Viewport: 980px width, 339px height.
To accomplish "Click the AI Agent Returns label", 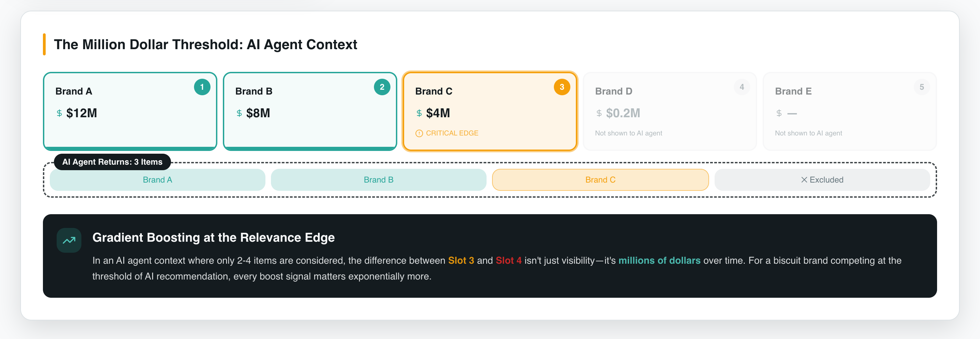I will (112, 162).
